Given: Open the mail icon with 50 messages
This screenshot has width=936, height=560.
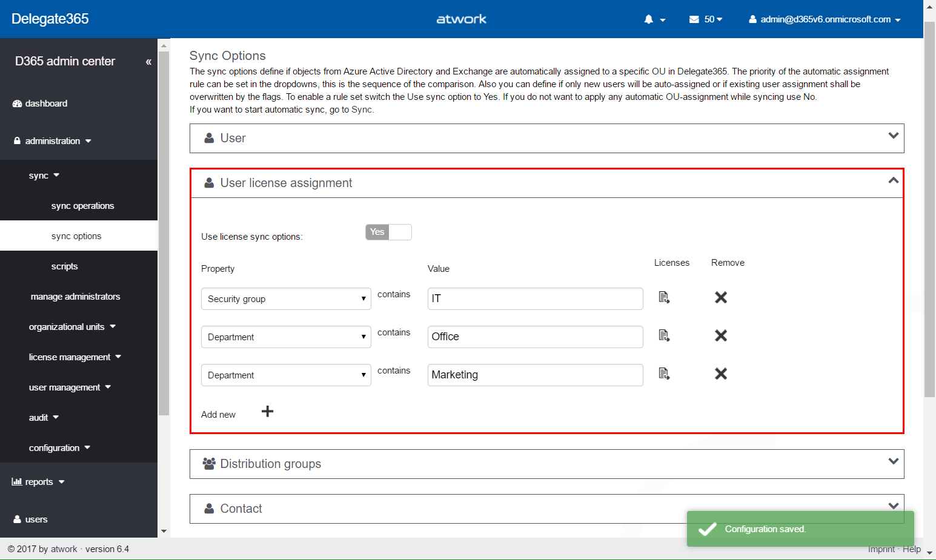Looking at the screenshot, I should coord(705,19).
